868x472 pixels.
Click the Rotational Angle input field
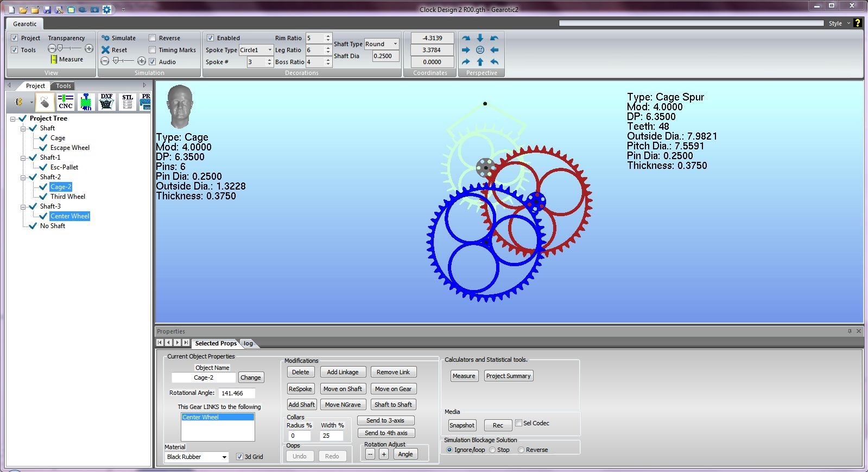click(x=237, y=393)
